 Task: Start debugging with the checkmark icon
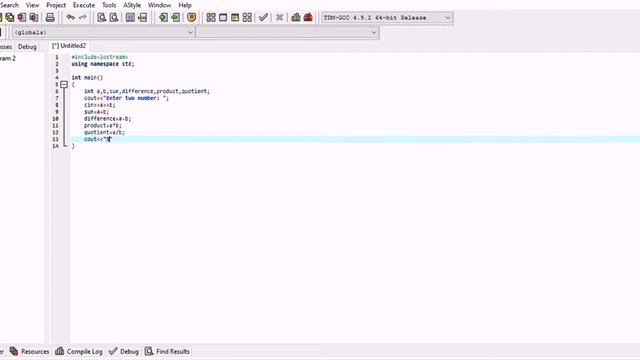point(263,18)
